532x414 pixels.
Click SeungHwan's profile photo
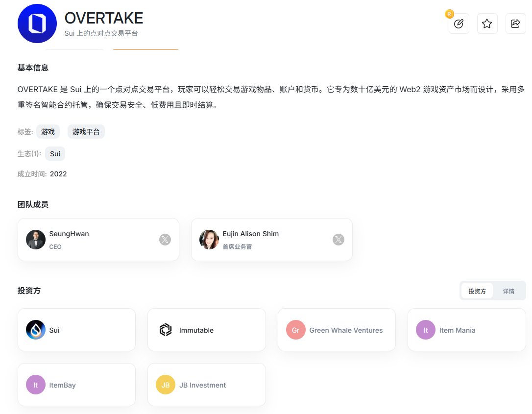[36, 240]
